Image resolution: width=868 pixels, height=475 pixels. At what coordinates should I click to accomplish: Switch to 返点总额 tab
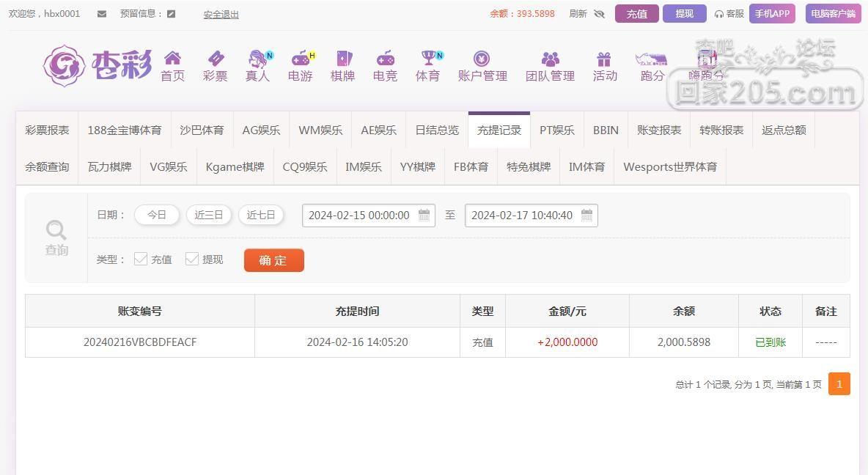coord(784,130)
